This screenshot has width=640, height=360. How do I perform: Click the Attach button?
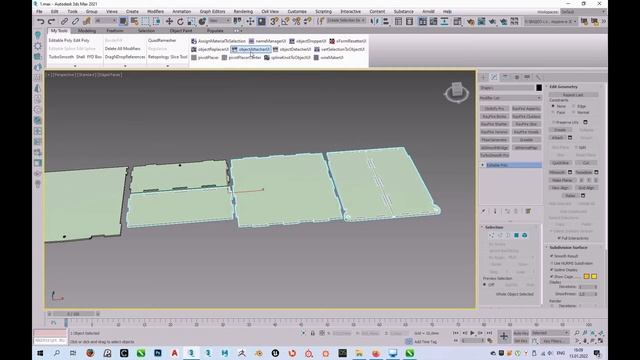tap(558, 138)
